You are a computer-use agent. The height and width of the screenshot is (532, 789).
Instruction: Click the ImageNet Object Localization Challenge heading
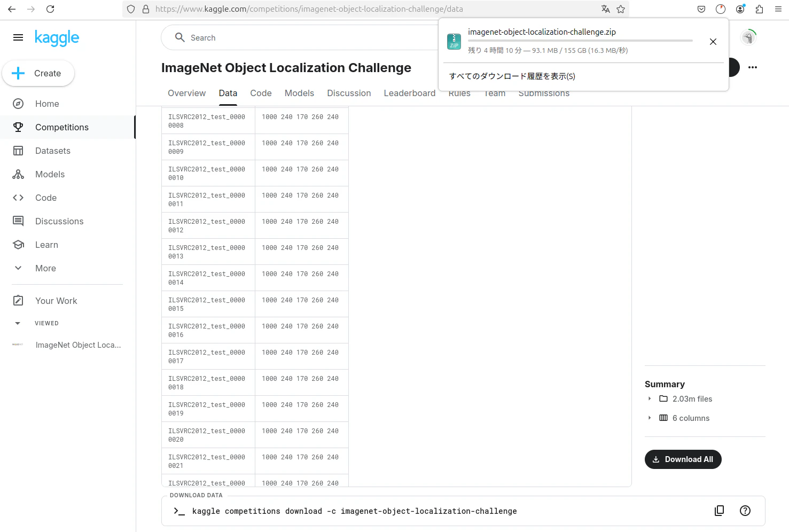tap(286, 68)
